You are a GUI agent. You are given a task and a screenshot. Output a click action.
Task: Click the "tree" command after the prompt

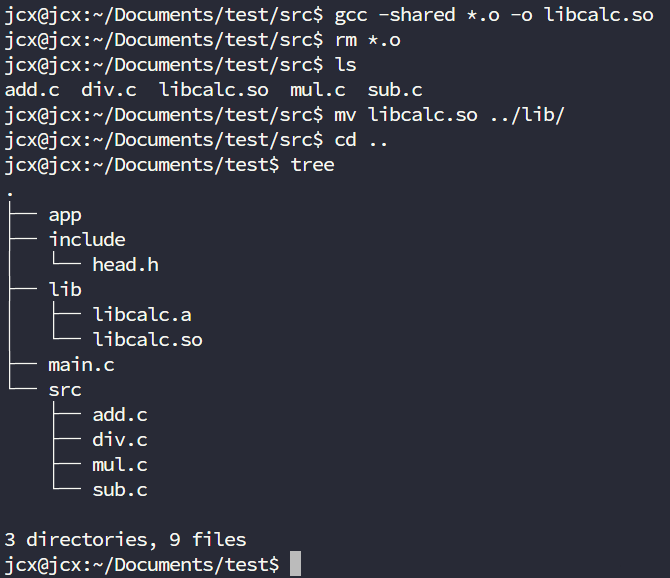312,165
